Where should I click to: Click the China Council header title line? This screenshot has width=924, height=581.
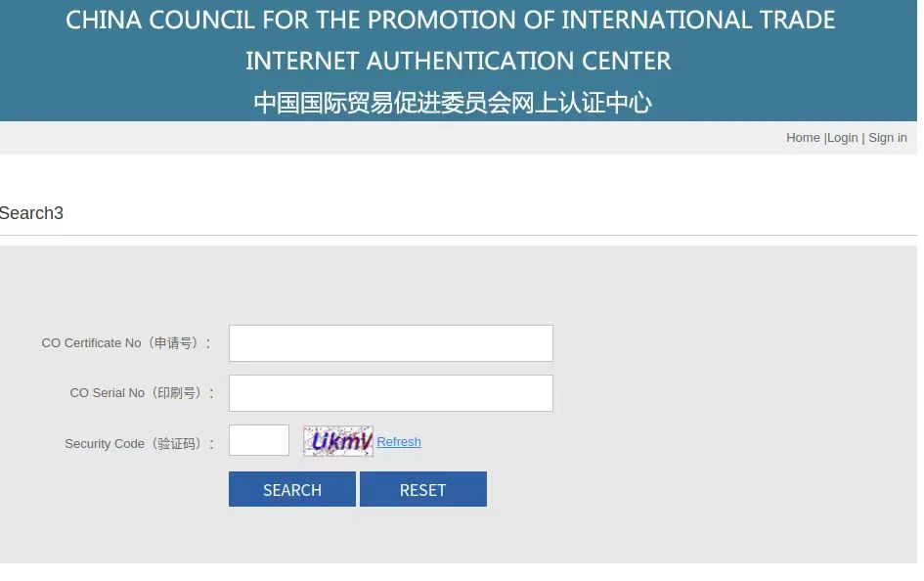point(450,21)
